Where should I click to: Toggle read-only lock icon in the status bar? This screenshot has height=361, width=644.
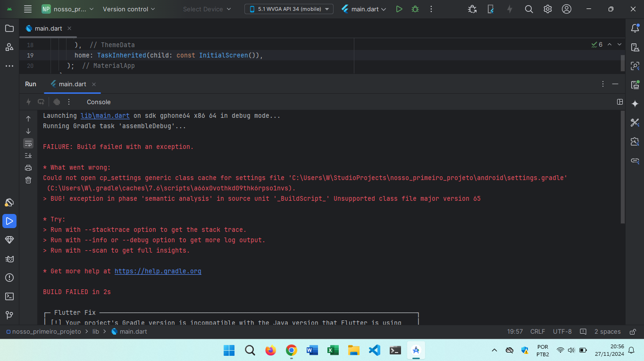(633, 331)
